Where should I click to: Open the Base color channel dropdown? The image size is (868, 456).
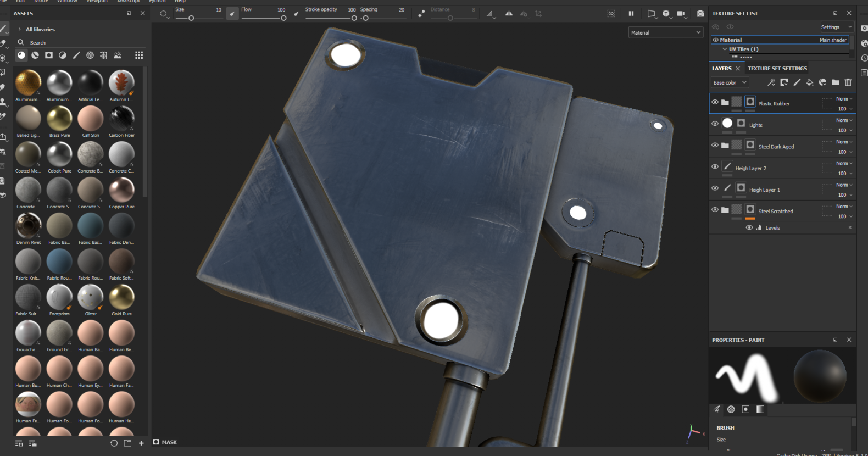coord(730,82)
